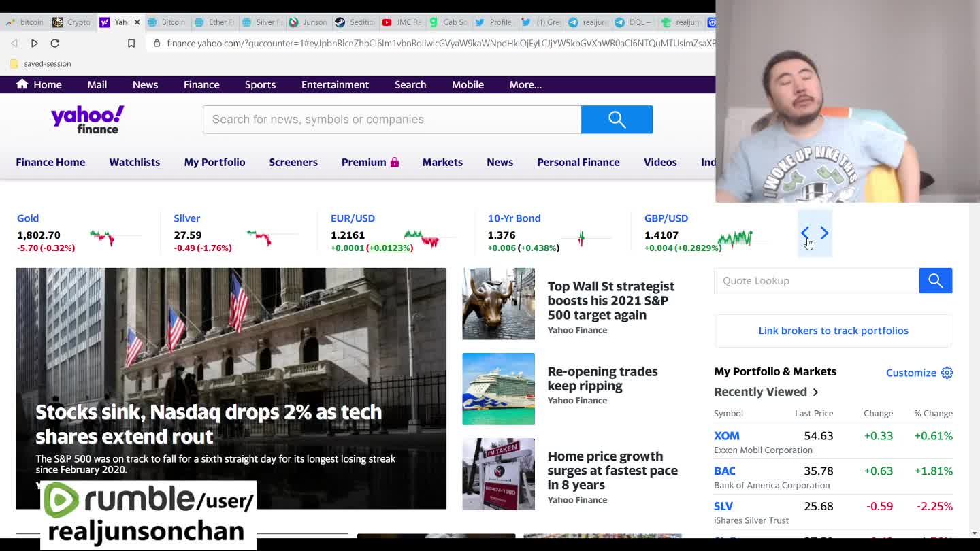Switch to the Crypto browser tab

pyautogui.click(x=72, y=22)
